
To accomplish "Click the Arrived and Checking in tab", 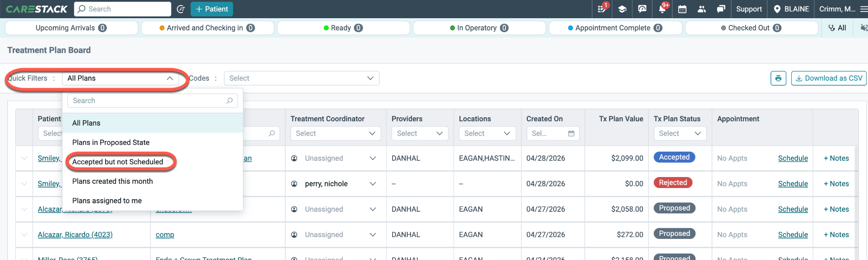I will click(207, 28).
